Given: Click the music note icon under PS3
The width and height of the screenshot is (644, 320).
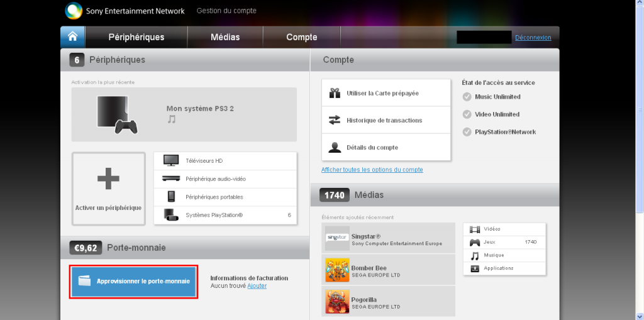Looking at the screenshot, I should coord(171,119).
